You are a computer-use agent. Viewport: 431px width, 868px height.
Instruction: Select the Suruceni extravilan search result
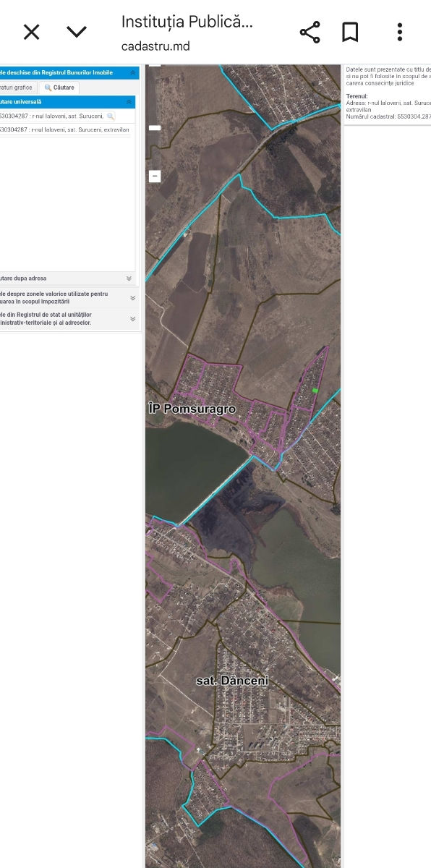tap(65, 129)
